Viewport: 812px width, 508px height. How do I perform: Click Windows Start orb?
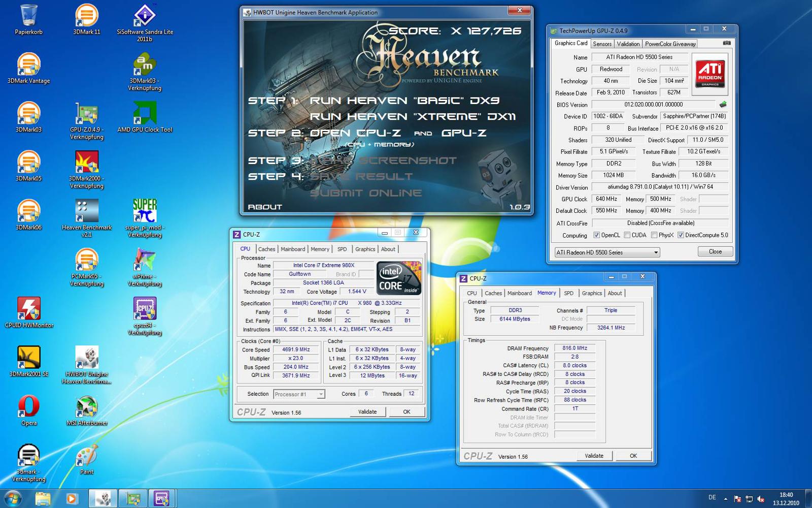click(13, 498)
